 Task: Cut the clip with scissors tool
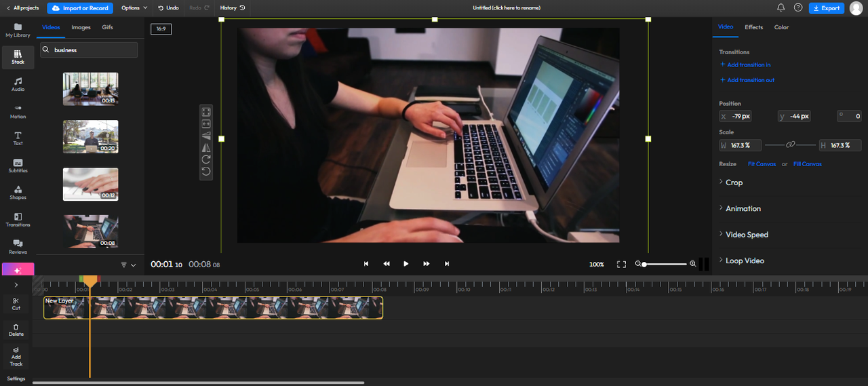tap(16, 304)
